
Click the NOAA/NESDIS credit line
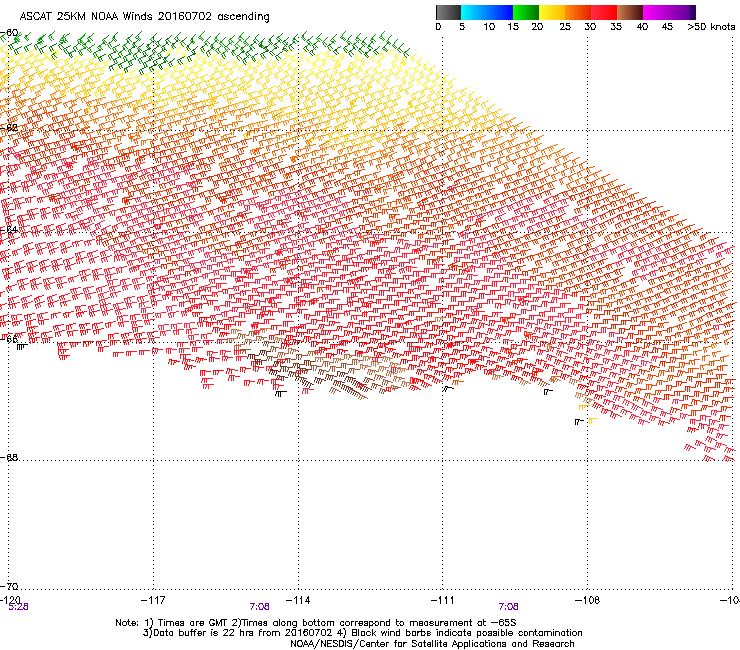432,644
